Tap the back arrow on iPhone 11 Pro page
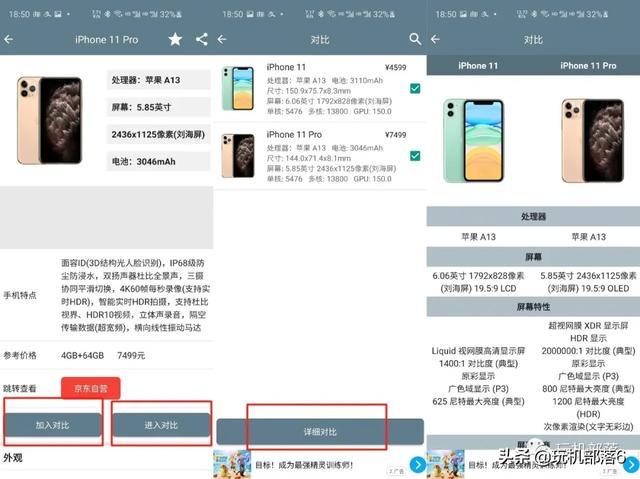Viewport: 640px width, 479px height. point(9,40)
